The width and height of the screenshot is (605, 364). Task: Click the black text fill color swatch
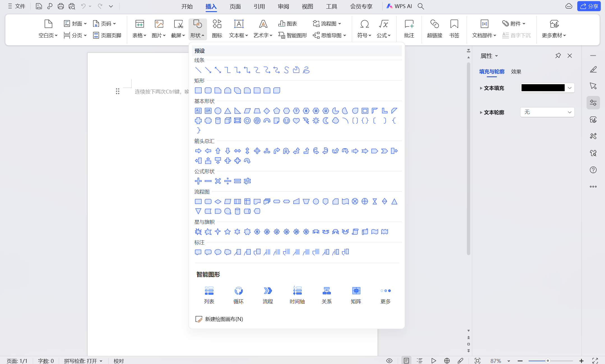pyautogui.click(x=543, y=88)
